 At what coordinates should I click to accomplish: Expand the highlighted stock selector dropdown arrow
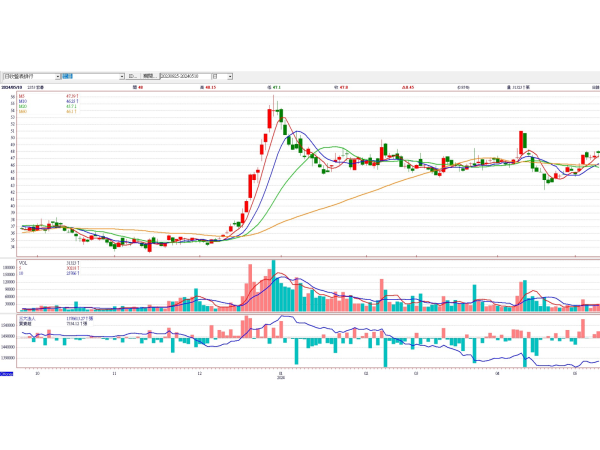pyautogui.click(x=122, y=77)
